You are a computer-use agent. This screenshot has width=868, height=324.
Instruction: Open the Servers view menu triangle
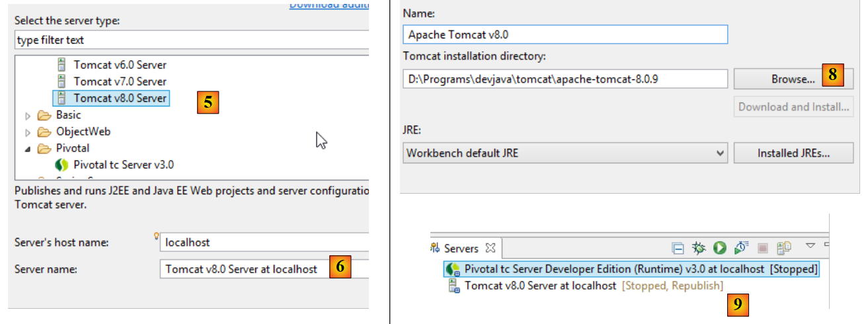(810, 246)
